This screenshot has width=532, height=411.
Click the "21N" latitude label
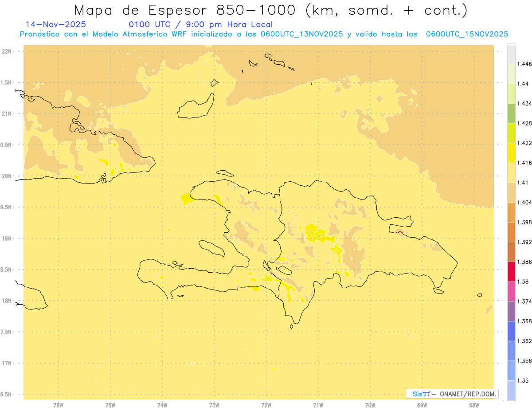7,114
